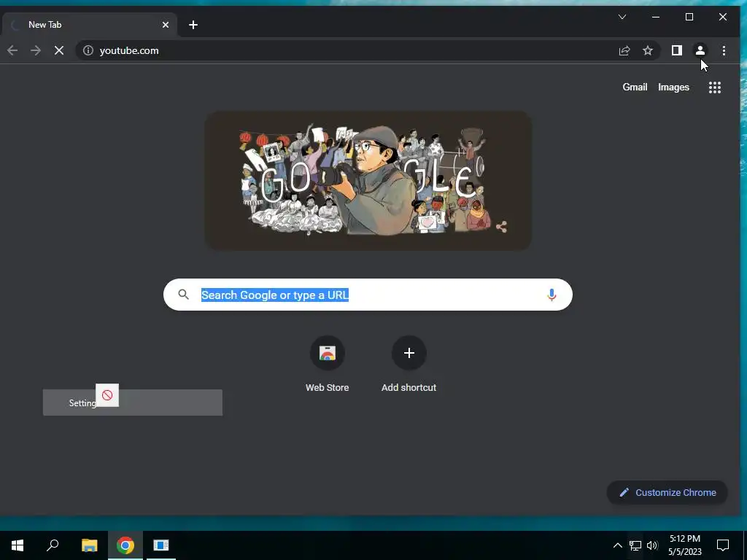The width and height of the screenshot is (747, 560).
Task: Show hidden system tray icons
Action: (617, 545)
